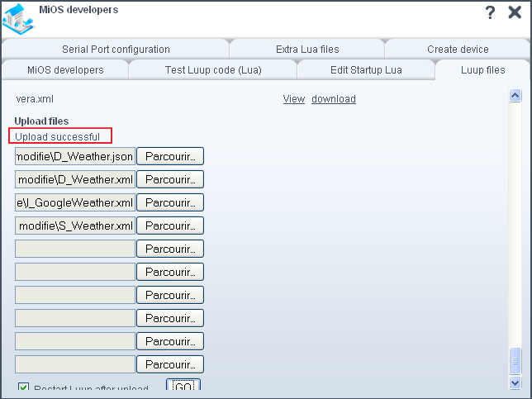
Task: Close the MiOS developers dialog
Action: click(515, 12)
